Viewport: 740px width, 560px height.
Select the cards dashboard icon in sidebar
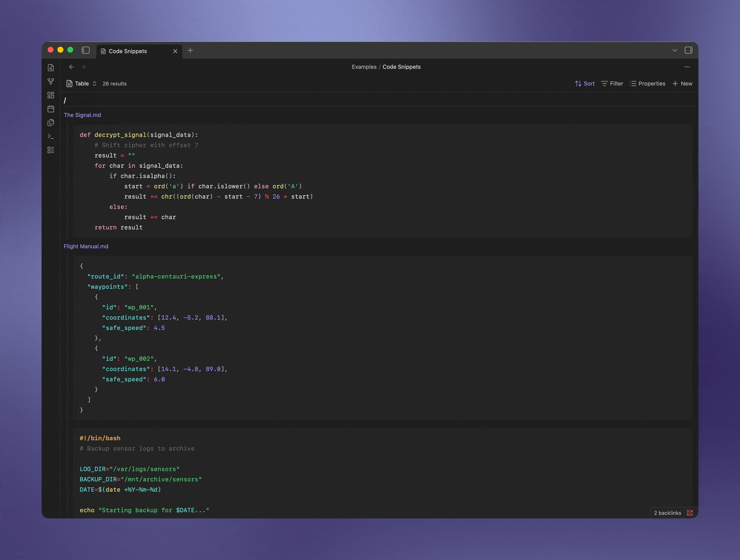[51, 95]
